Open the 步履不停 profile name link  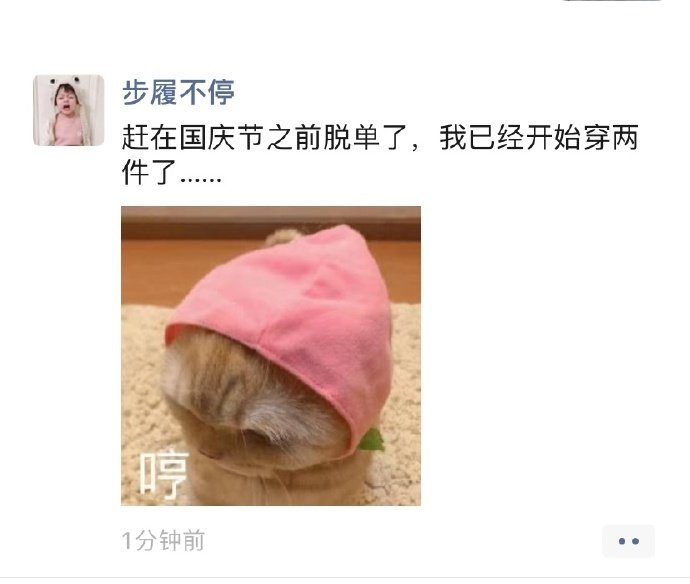178,92
